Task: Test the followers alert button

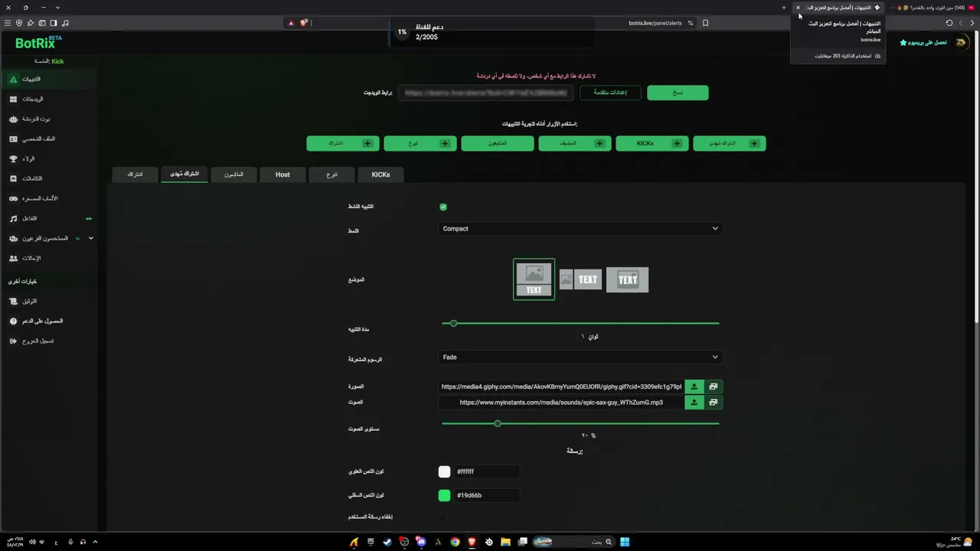Action: point(497,143)
